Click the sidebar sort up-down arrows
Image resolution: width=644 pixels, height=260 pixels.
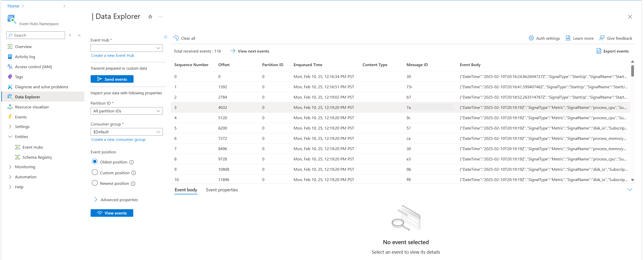pyautogui.click(x=70, y=35)
